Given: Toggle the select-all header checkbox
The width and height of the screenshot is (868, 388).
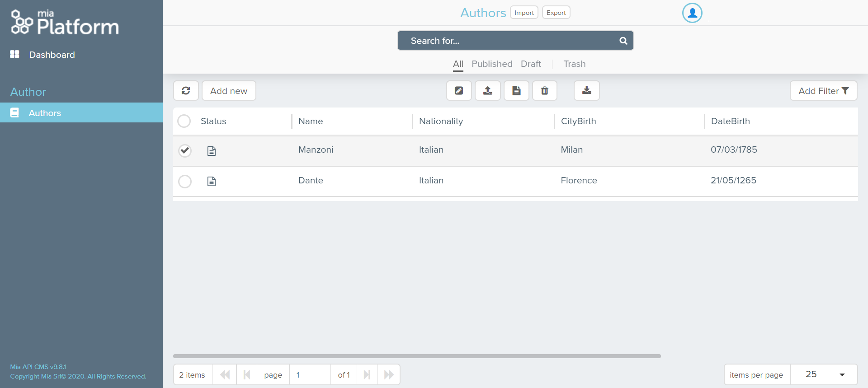Looking at the screenshot, I should (x=184, y=121).
